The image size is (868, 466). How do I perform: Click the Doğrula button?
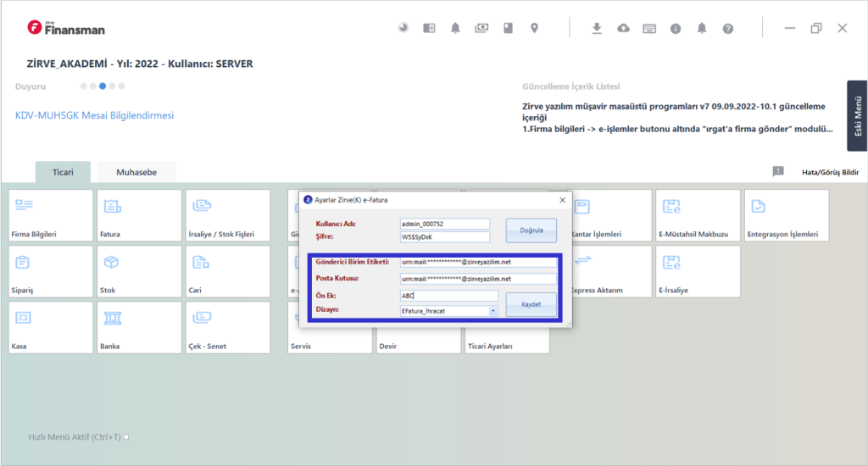click(531, 230)
